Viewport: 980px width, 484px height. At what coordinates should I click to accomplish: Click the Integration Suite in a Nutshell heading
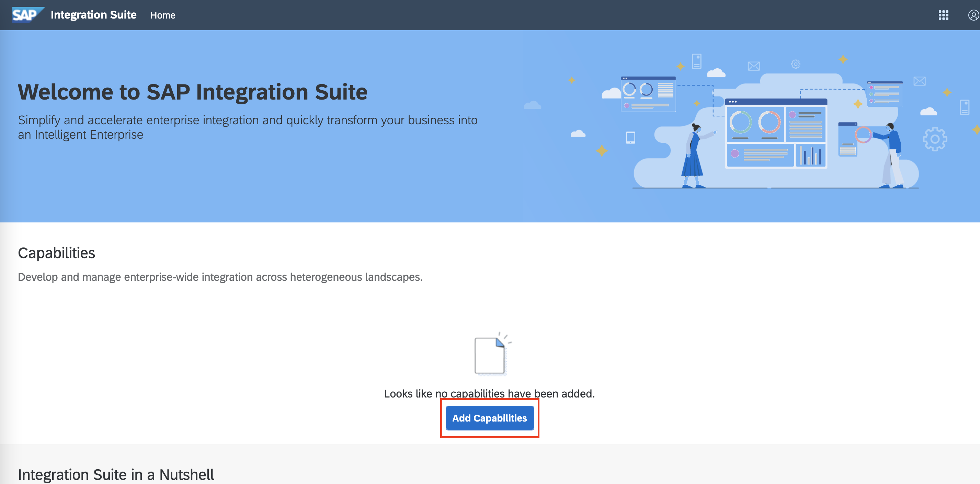click(116, 474)
